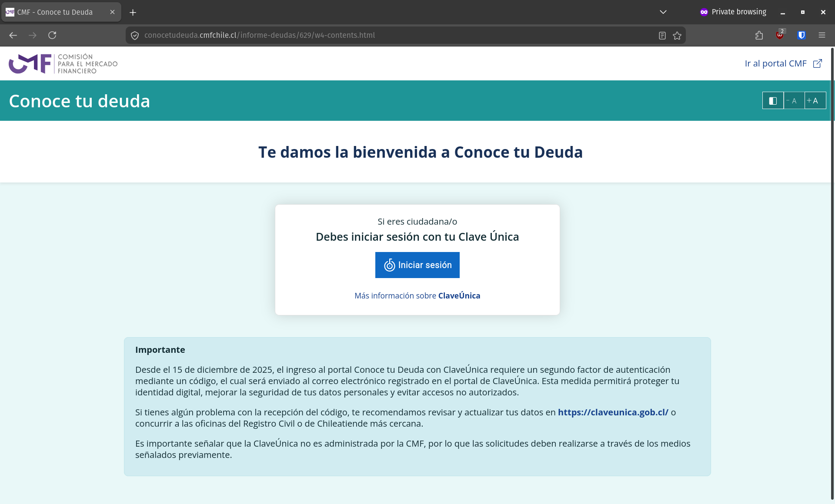
Task: Open the Reader view icon in the address bar
Action: coord(662,36)
